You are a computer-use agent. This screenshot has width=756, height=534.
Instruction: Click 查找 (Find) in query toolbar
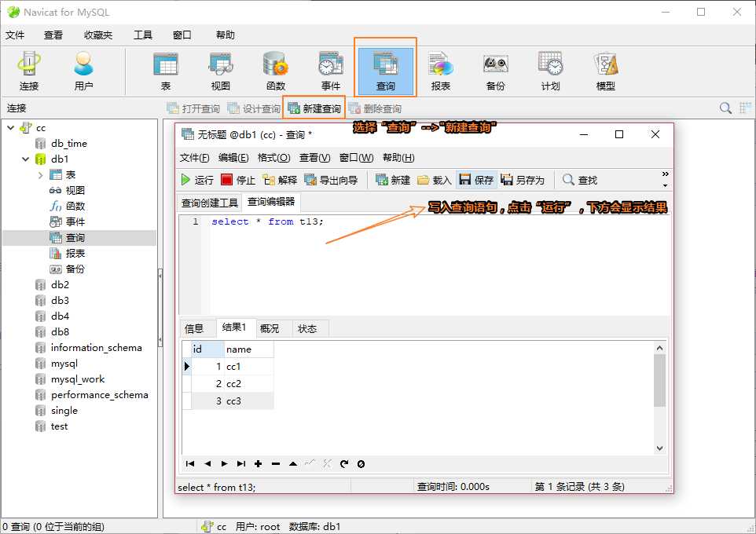pos(580,180)
